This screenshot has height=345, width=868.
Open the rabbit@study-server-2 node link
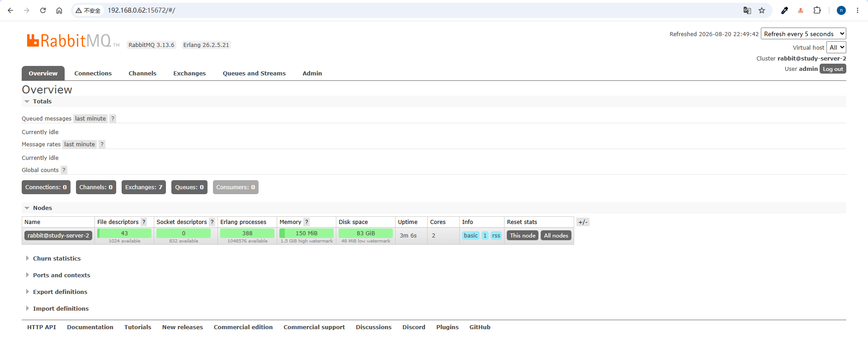58,235
